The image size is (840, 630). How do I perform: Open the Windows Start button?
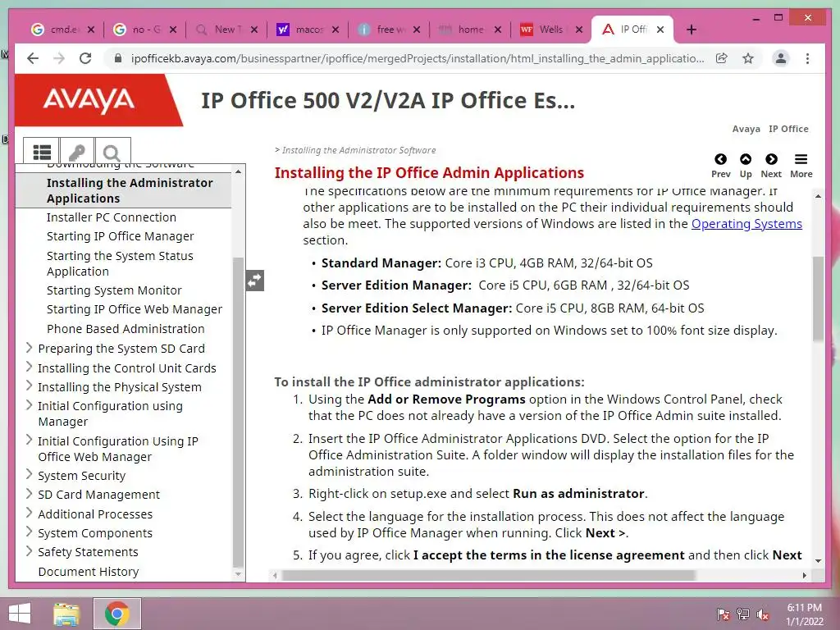(20, 614)
